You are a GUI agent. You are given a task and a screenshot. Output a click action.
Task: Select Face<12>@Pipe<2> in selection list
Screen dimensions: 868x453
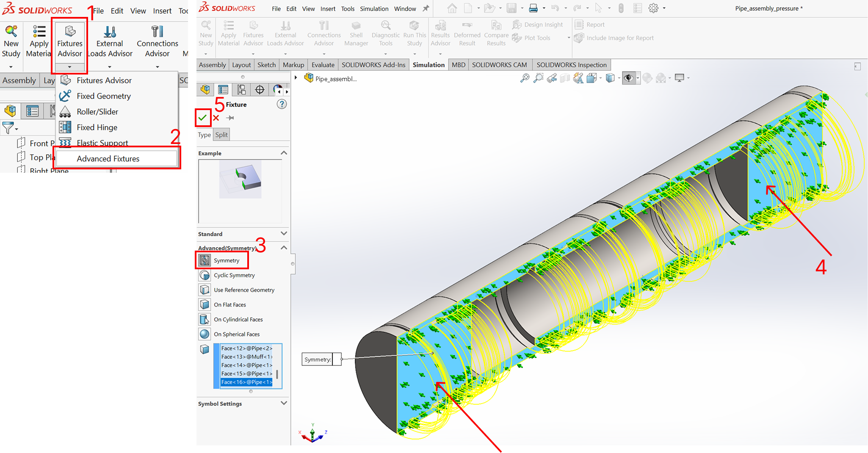click(x=246, y=348)
